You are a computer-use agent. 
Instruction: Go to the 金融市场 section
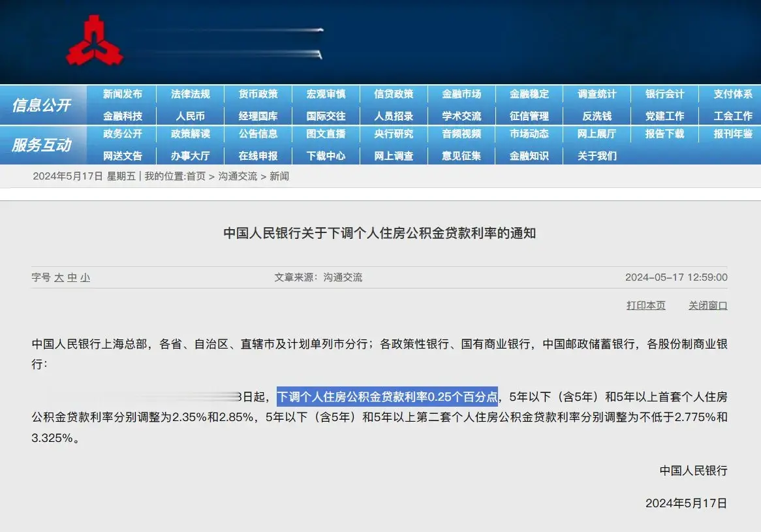tap(461, 94)
